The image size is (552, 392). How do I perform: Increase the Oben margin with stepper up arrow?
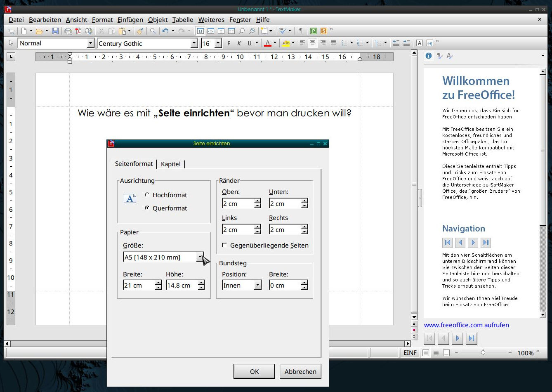[257, 201]
